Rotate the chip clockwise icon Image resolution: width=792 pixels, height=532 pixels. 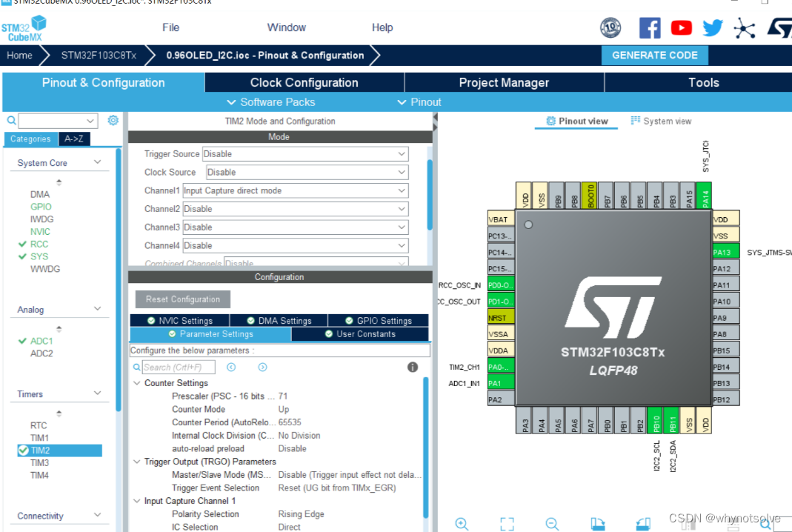point(598,524)
